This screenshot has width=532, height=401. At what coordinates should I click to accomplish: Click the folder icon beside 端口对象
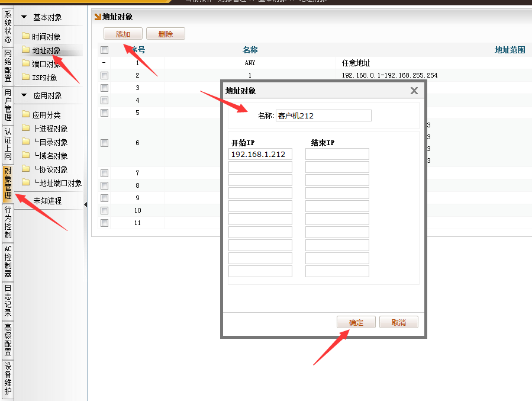(x=25, y=64)
